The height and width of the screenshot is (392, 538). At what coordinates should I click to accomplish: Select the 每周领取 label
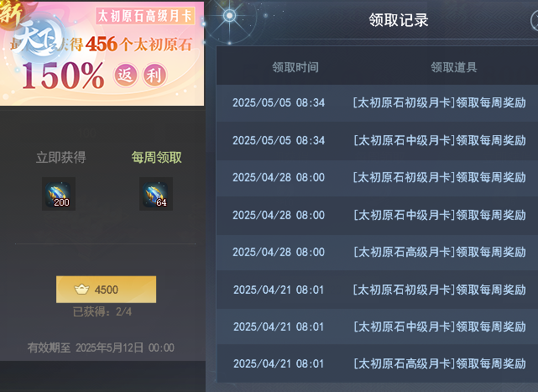click(156, 158)
